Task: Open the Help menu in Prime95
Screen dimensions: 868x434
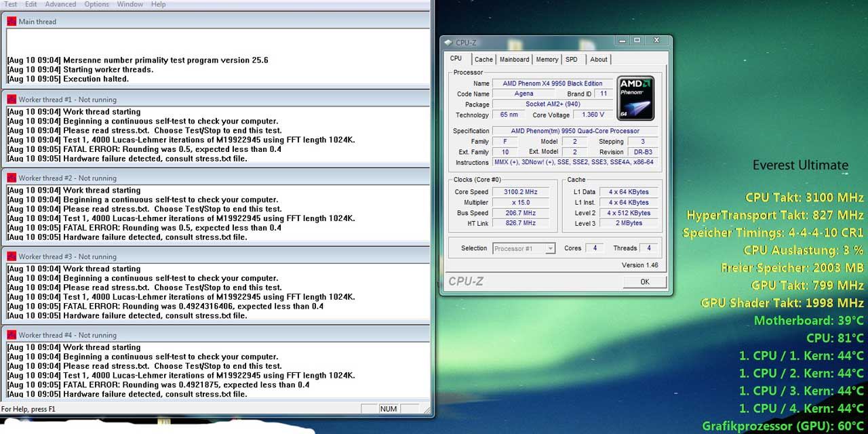Action: pyautogui.click(x=158, y=4)
